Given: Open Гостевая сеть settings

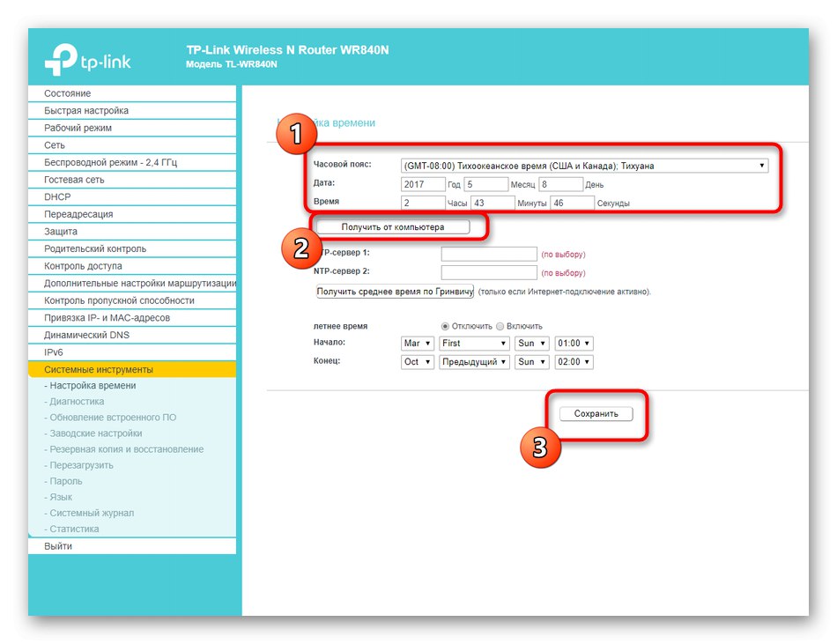Looking at the screenshot, I should coord(132,180).
